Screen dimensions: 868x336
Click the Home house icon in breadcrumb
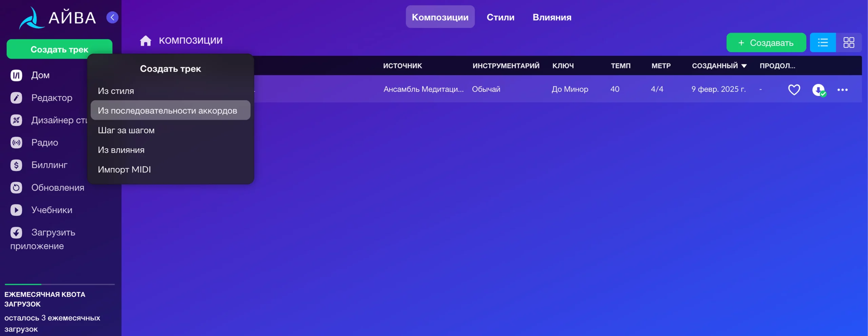tap(145, 41)
